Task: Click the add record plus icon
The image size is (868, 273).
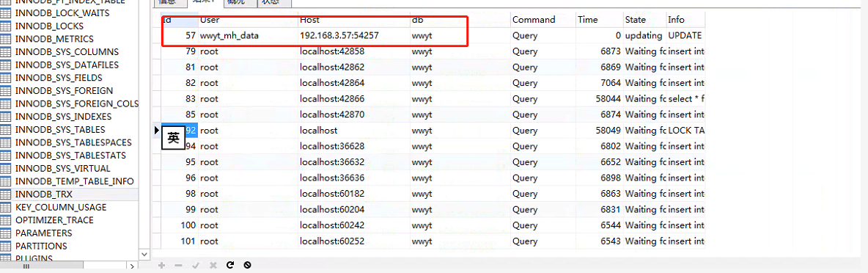Action: point(161,265)
